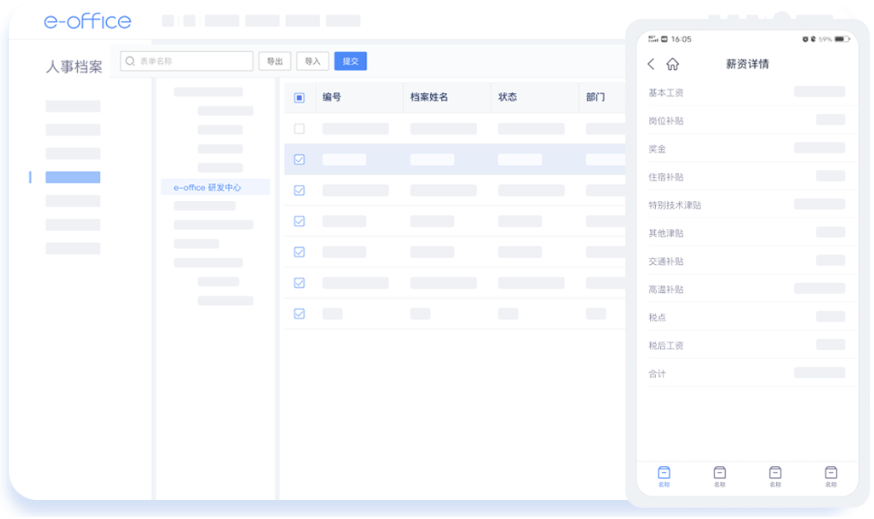Uncheck the highlighted second row checkbox
The width and height of the screenshot is (874, 519).
[x=299, y=159]
